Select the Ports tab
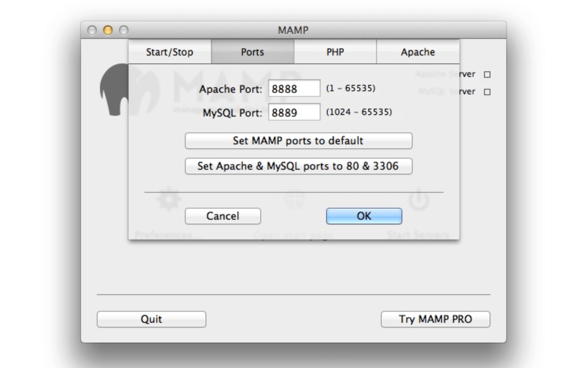This screenshot has height=368, width=588. 252,52
